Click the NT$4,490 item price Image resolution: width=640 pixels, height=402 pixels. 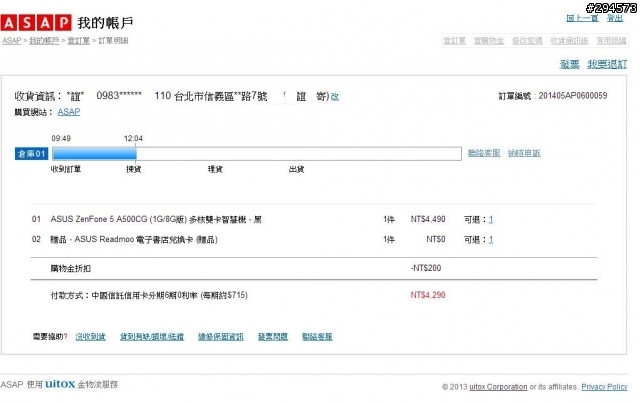428,220
